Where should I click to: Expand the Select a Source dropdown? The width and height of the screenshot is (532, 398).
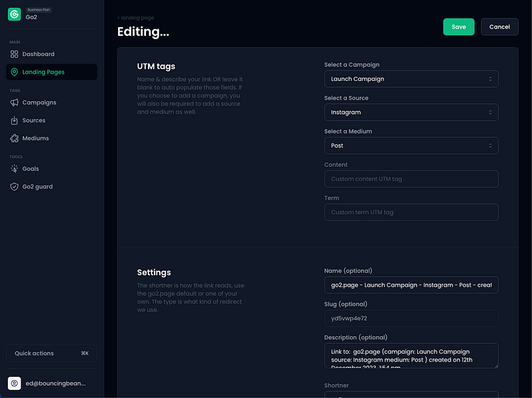point(411,112)
